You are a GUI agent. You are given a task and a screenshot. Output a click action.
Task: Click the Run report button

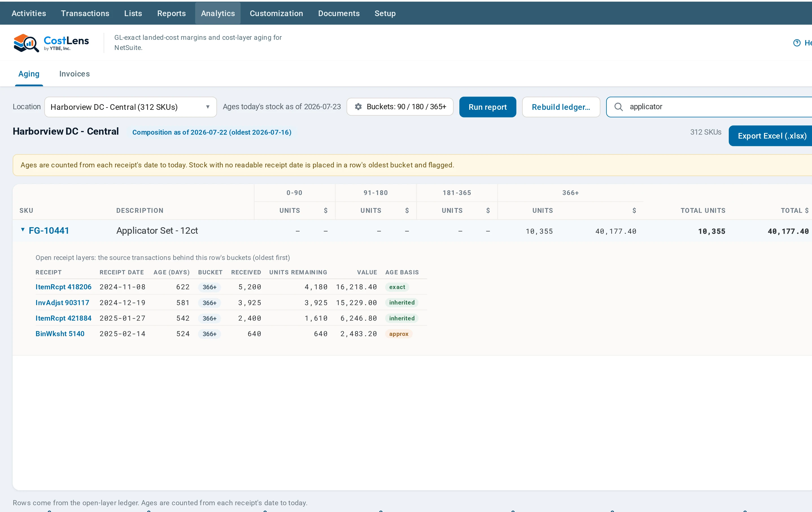[x=488, y=107]
